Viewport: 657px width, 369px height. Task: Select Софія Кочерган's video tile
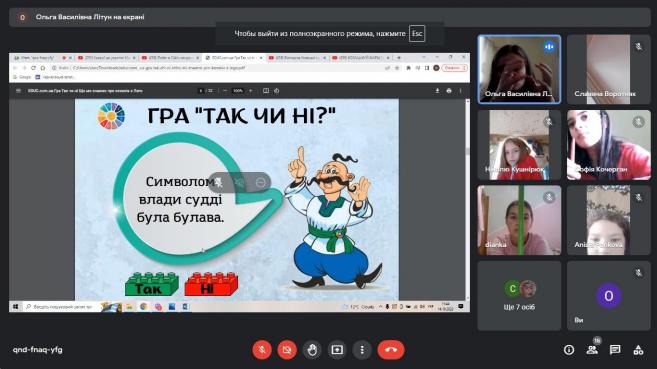coord(609,145)
